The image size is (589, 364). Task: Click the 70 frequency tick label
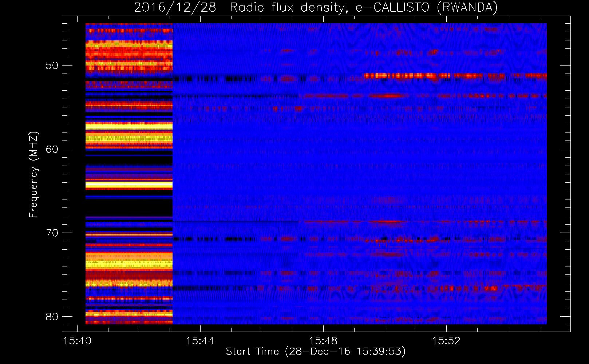pos(52,233)
